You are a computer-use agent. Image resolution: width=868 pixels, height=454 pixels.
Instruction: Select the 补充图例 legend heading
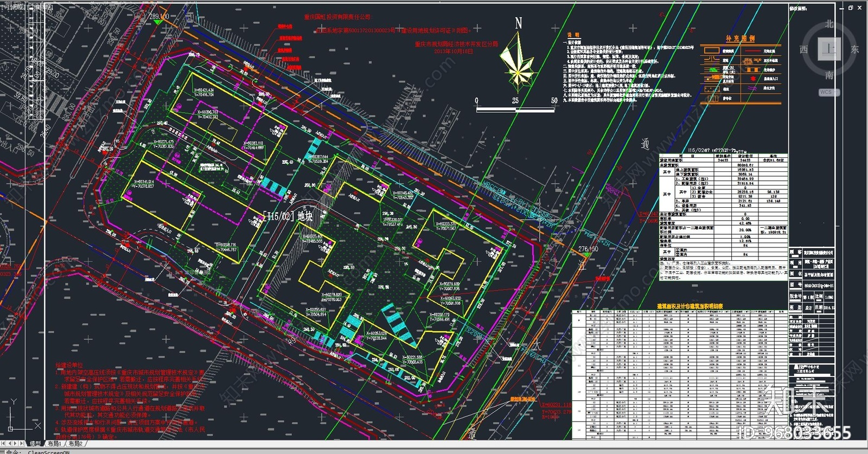point(741,39)
